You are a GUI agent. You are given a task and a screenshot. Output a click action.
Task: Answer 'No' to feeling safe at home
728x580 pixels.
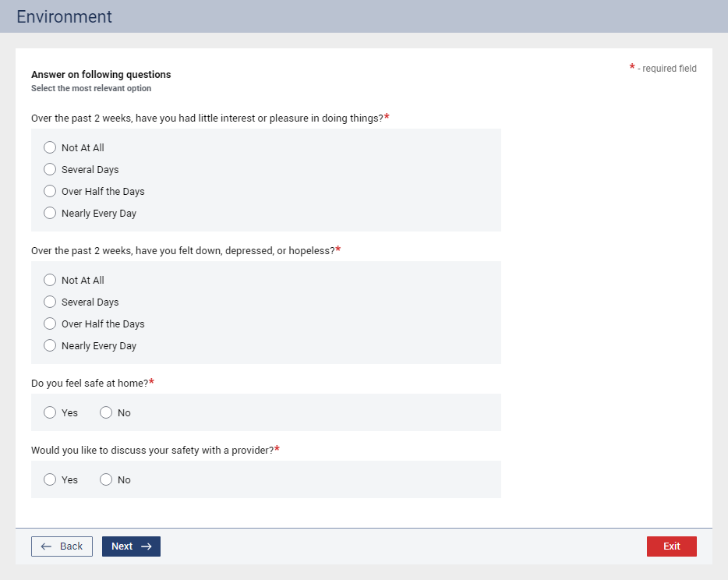(x=106, y=412)
